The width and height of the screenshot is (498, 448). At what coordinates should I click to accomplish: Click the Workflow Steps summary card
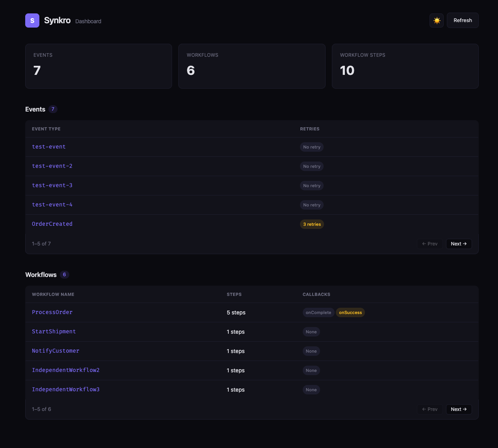pyautogui.click(x=405, y=66)
